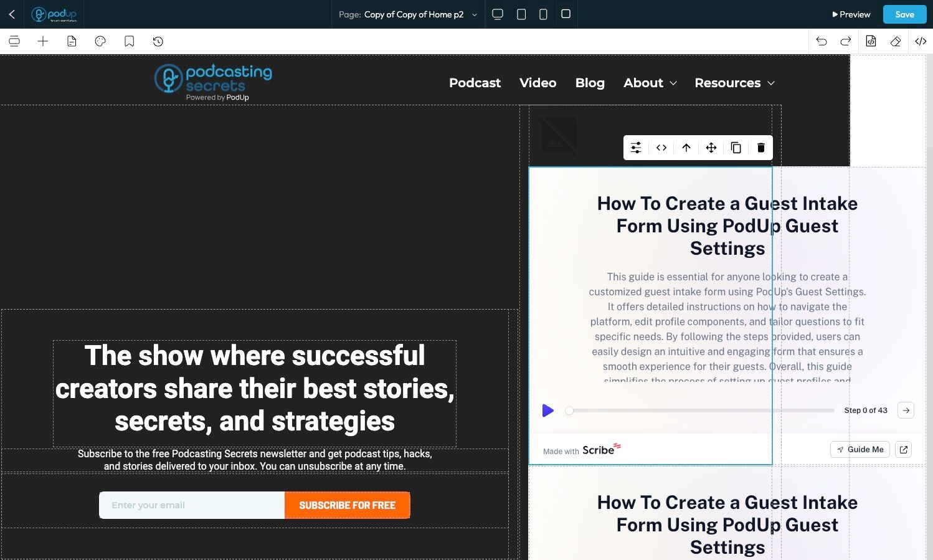
Task: Select the 'Subscribe to the free Podcasting Secrets newsletter' paragraph
Action: click(x=255, y=460)
